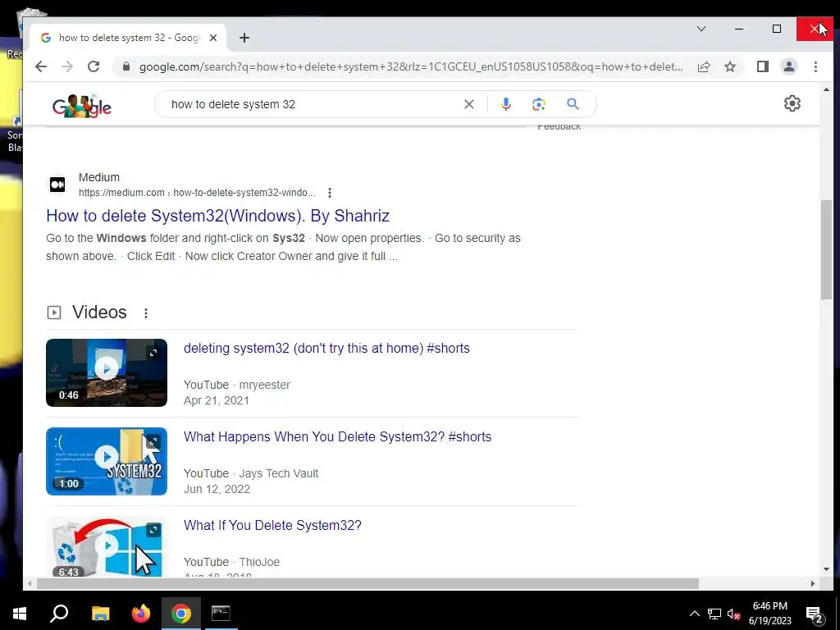This screenshot has height=630, width=840.
Task: Expand preview of the 1:00 video
Action: tap(153, 441)
